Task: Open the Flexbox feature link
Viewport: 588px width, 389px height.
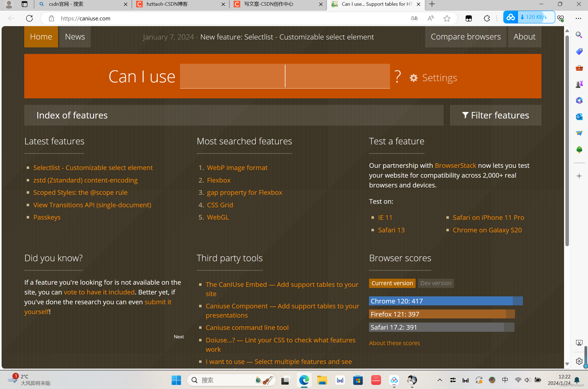Action: coord(219,180)
